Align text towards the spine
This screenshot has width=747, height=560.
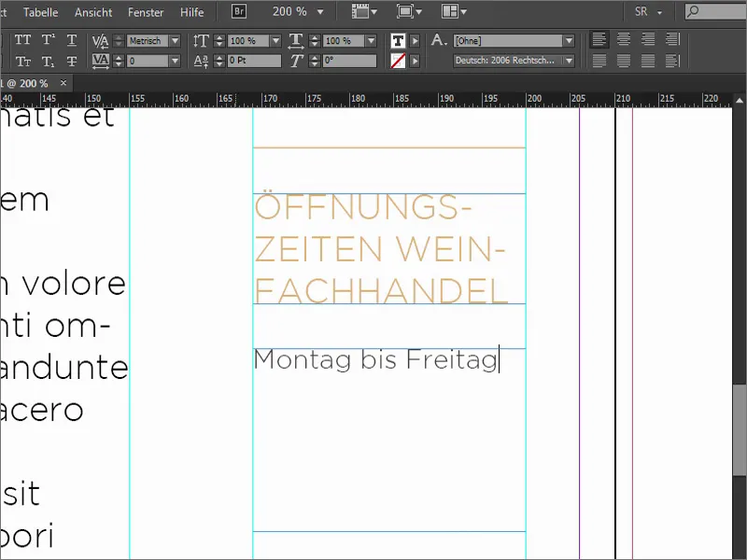click(x=672, y=39)
